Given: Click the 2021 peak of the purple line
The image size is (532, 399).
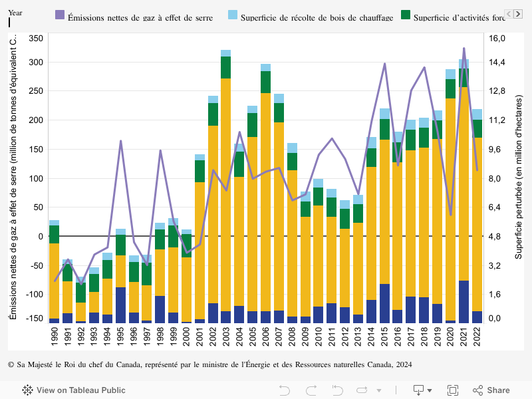Looking at the screenshot, I should tap(464, 48).
